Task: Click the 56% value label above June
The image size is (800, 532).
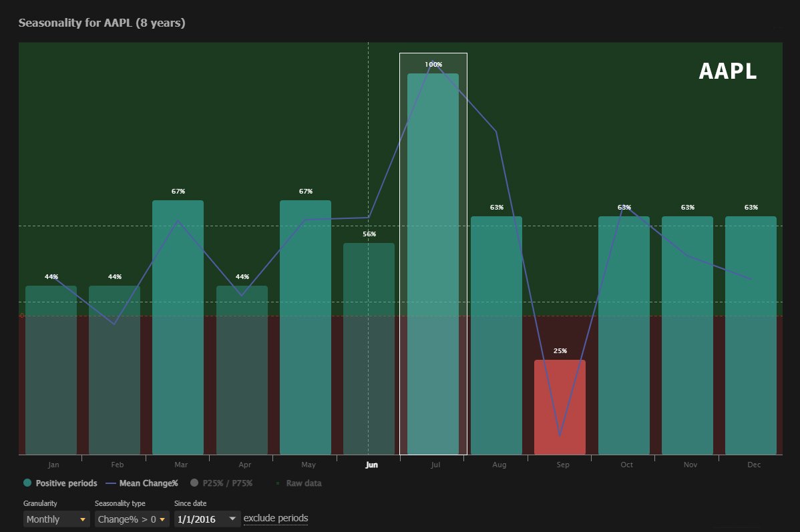Action: click(x=369, y=234)
